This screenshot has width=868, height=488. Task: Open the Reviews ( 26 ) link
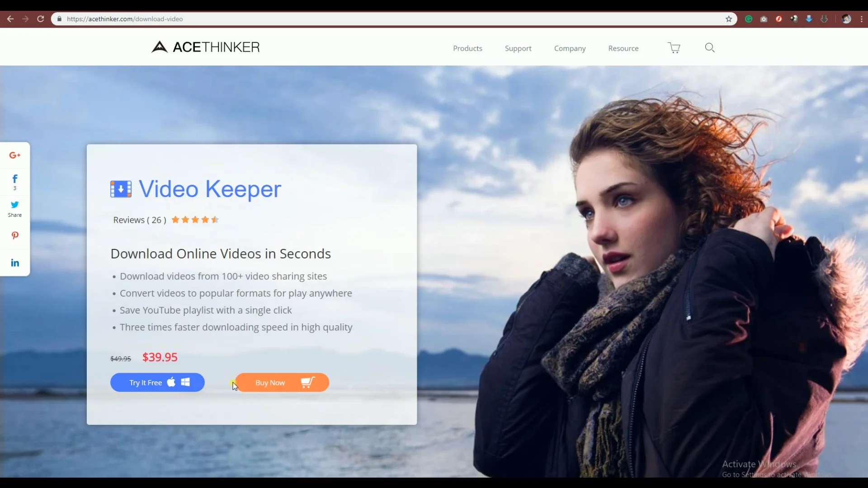pyautogui.click(x=140, y=220)
